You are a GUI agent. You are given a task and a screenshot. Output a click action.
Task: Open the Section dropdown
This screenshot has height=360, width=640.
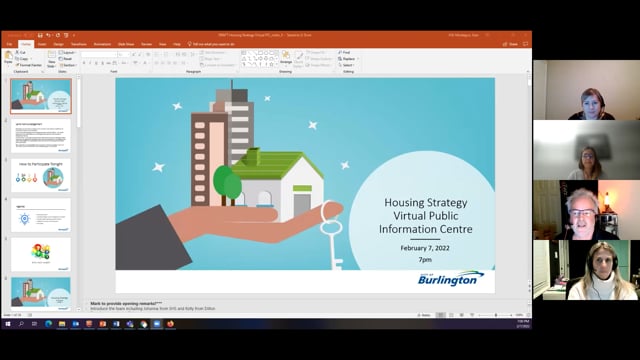point(68,65)
